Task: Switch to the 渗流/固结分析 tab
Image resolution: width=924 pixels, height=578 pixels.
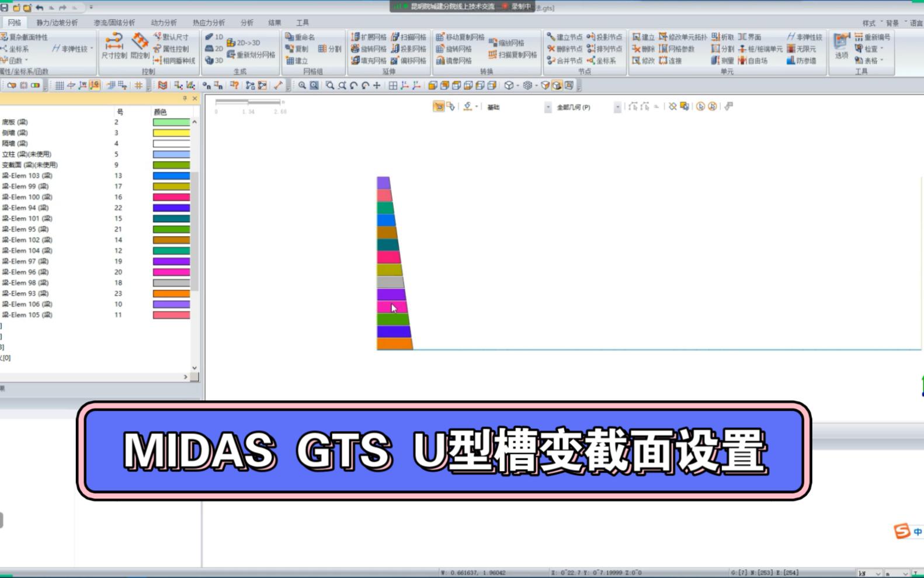Action: click(114, 23)
